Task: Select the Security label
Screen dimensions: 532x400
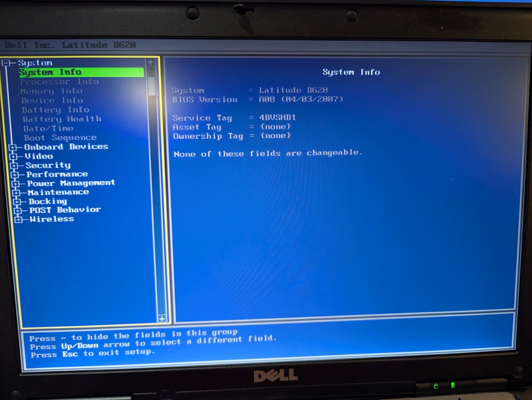Action: 48,165
